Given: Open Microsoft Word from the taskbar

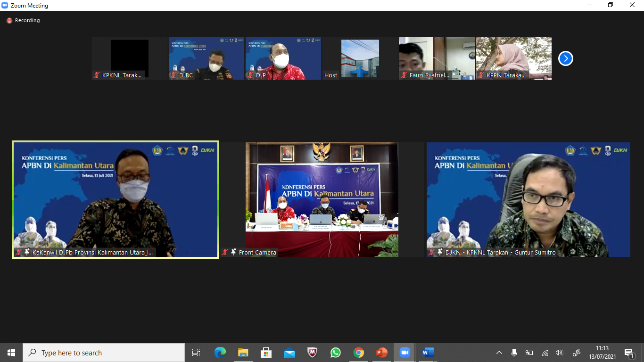Looking at the screenshot, I should tap(428, 353).
